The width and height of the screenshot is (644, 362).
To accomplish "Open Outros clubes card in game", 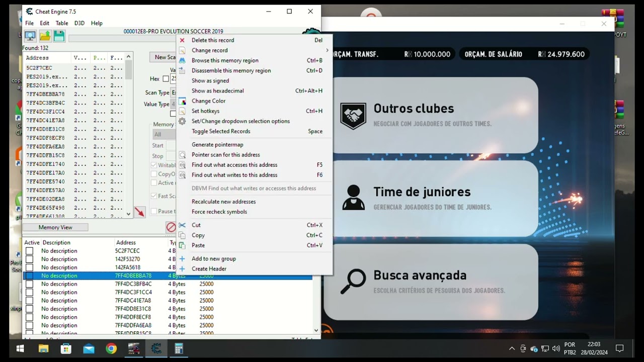I will [x=431, y=115].
